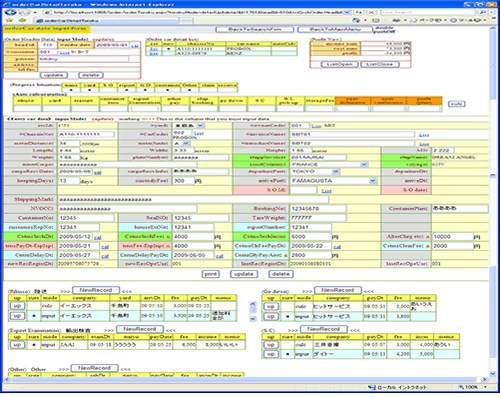Image resolution: width=500 pixels, height=397 pixels.
Task: Click the keepingDays field showing 13
Action: [x=69, y=181]
